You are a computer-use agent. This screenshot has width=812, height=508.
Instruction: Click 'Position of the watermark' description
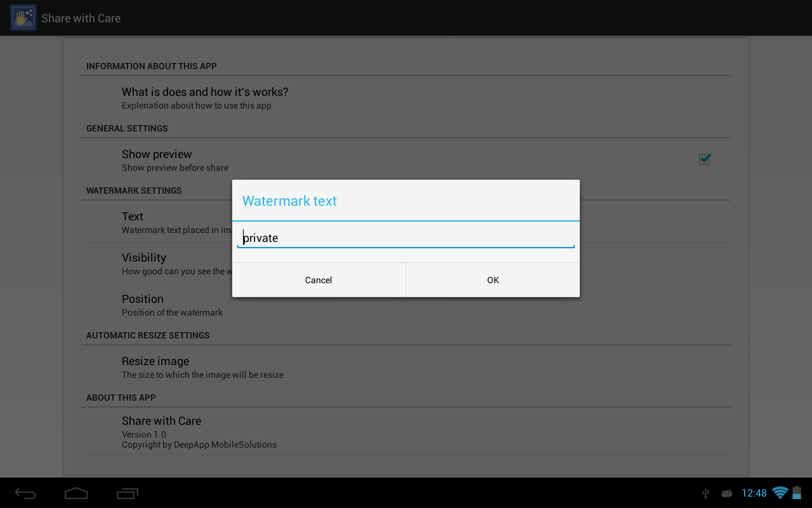(172, 312)
